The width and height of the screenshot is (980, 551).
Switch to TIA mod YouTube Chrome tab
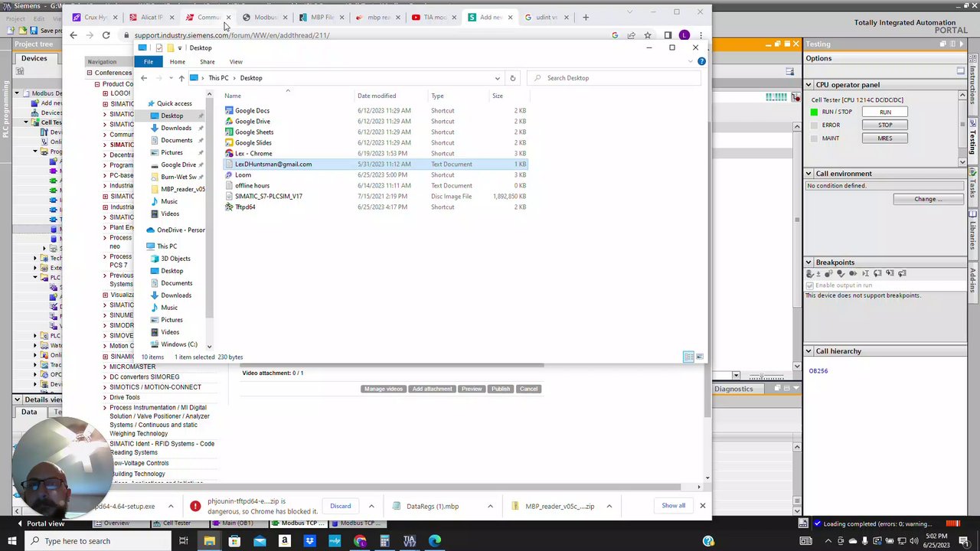coord(434,17)
